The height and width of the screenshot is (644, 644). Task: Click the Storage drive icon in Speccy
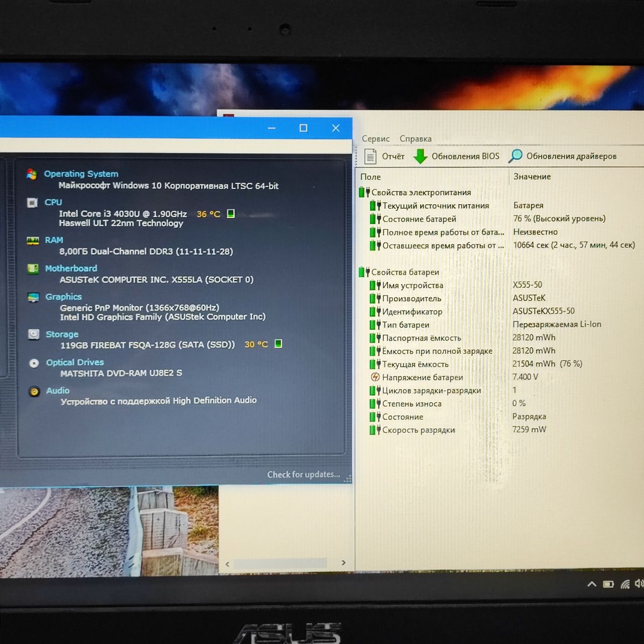(34, 334)
